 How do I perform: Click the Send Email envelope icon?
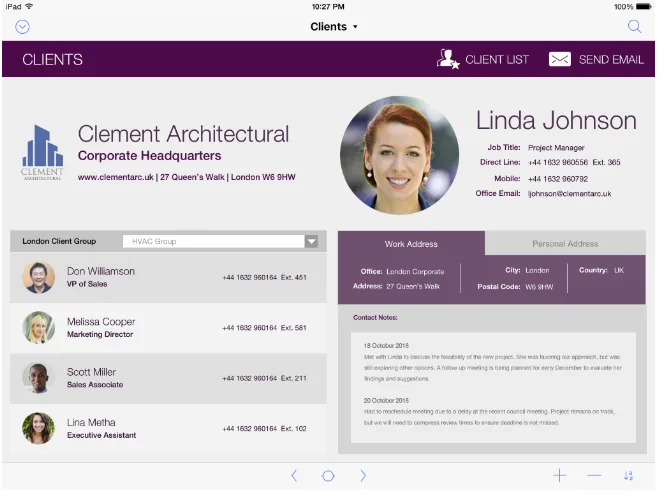[x=559, y=59]
